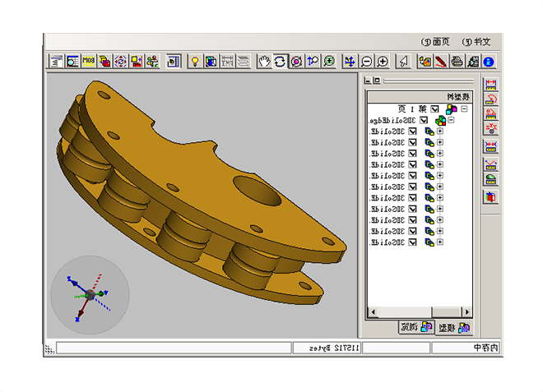Collapse the 3DSolidEdge root node

(x=452, y=120)
